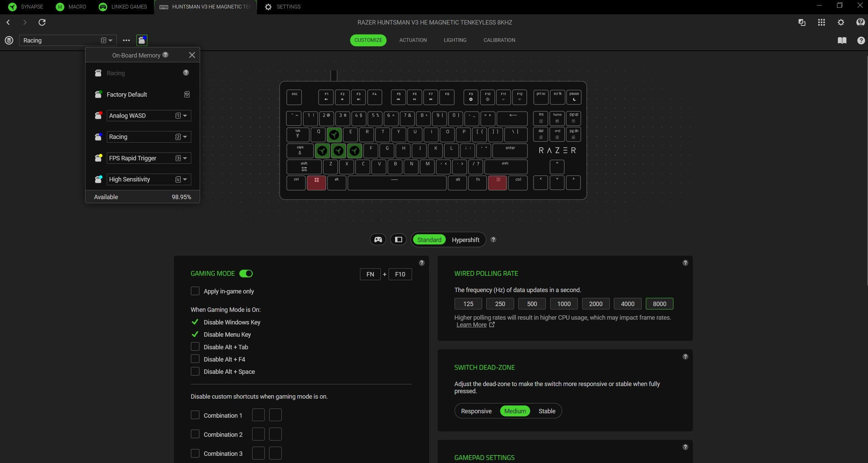
Task: Open the gamepad layout view icon
Action: pos(378,240)
